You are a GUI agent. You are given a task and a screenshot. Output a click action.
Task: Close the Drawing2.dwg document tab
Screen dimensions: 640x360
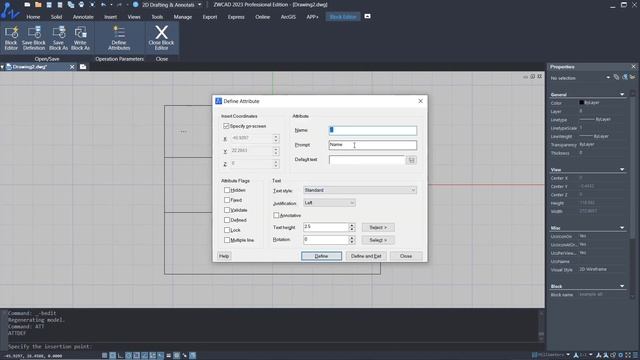(72, 67)
